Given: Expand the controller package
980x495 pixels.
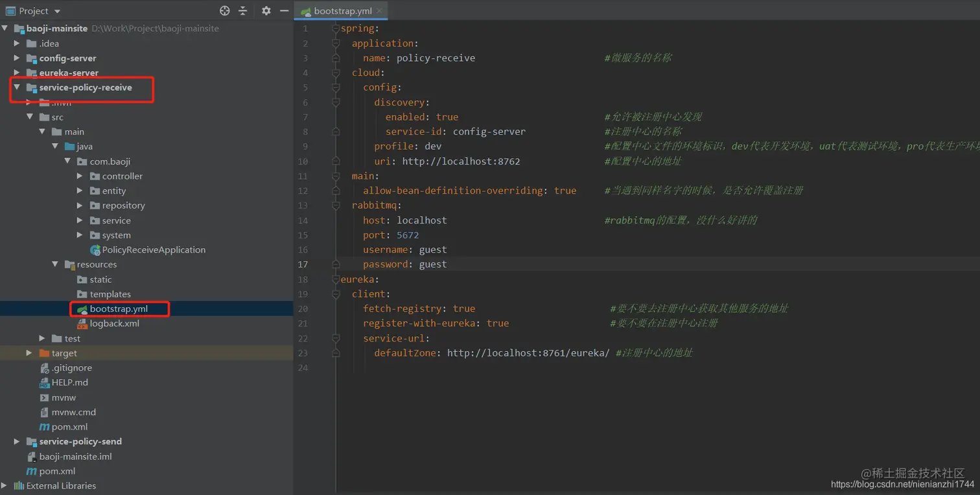Looking at the screenshot, I should (x=80, y=176).
